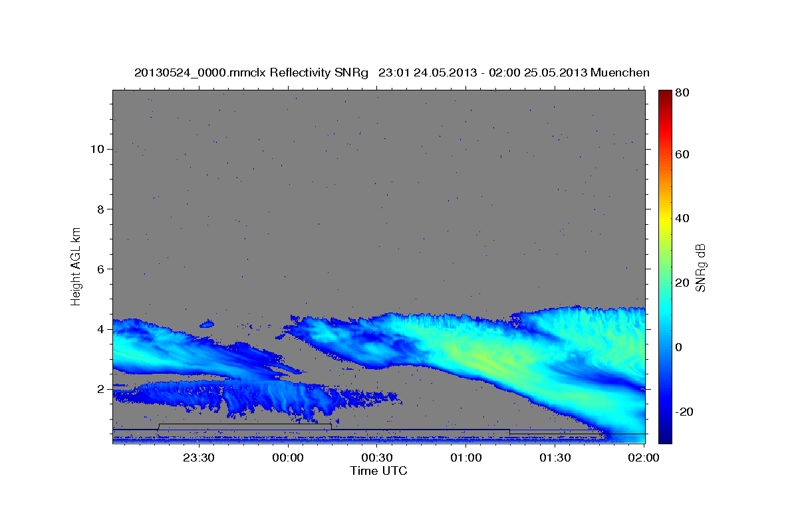Click the colorbar value label -20
The height and width of the screenshot is (532, 798).
pyautogui.click(x=684, y=412)
